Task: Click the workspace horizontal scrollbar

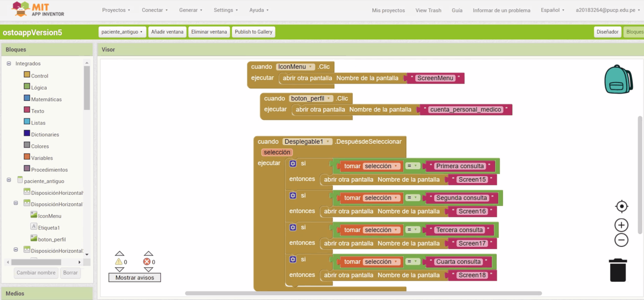Action: (x=363, y=293)
